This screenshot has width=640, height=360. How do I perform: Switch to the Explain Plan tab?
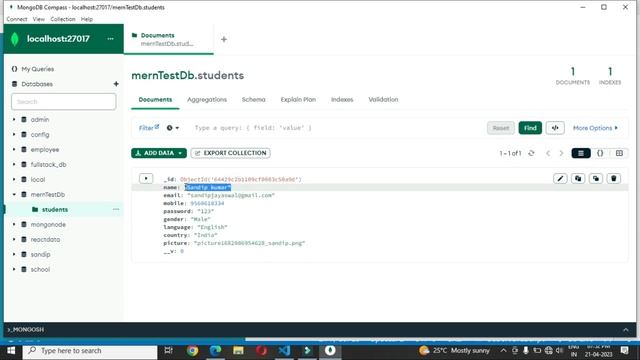click(x=298, y=99)
